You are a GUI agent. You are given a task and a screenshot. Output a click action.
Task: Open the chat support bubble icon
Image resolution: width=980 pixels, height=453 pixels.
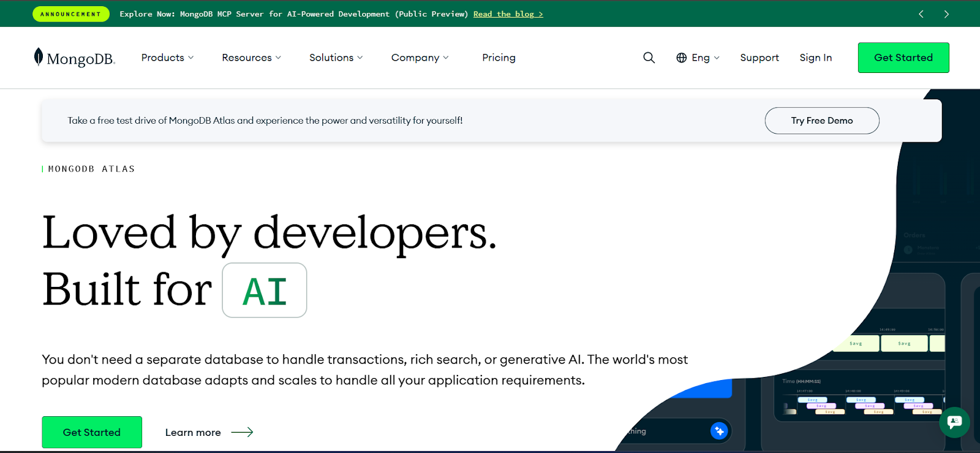[954, 422]
